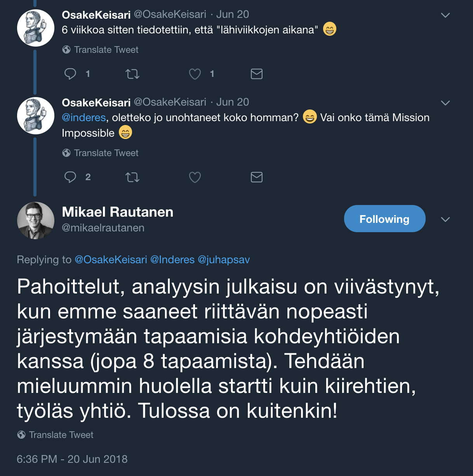Like the "Mission Impossible" tweet
The width and height of the screenshot is (473, 476).
[x=195, y=177]
